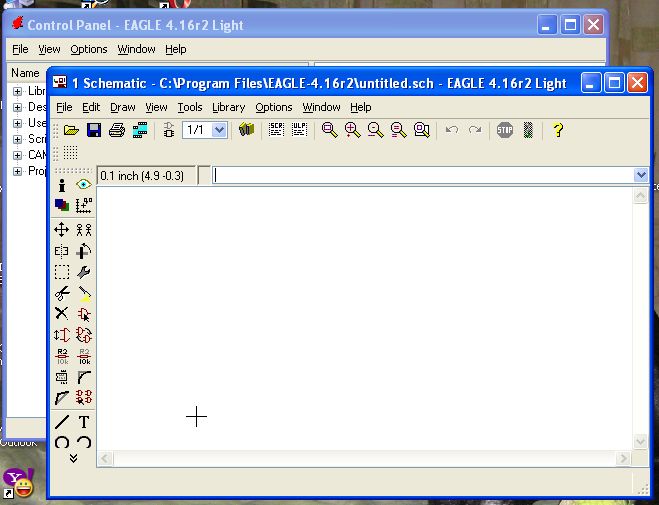Open the CAM processor toolbar icon
The height and width of the screenshot is (505, 659).
click(140, 130)
